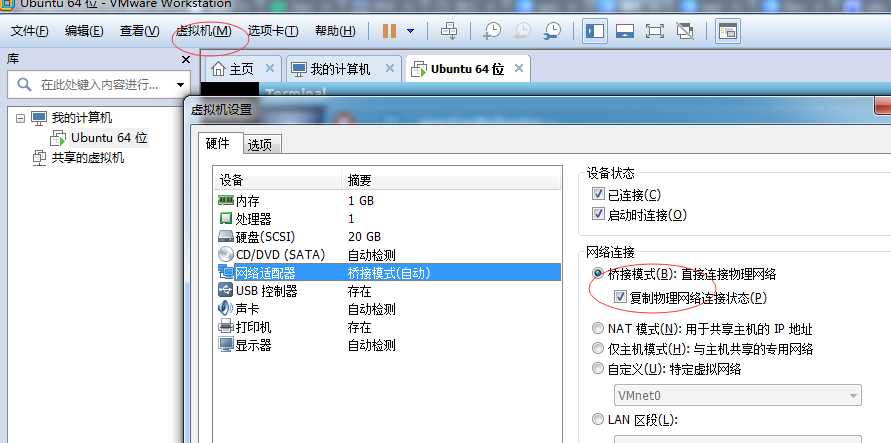Select the 处理器 device row

coord(386,219)
